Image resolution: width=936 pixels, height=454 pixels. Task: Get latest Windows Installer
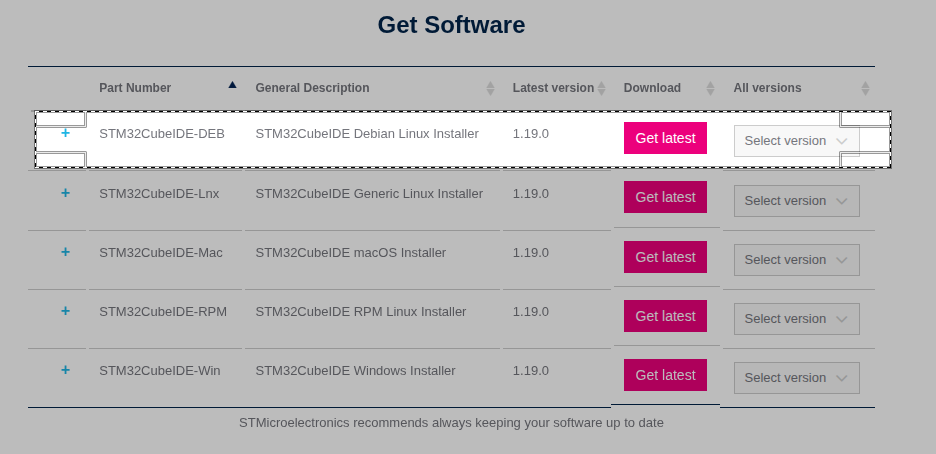point(665,375)
